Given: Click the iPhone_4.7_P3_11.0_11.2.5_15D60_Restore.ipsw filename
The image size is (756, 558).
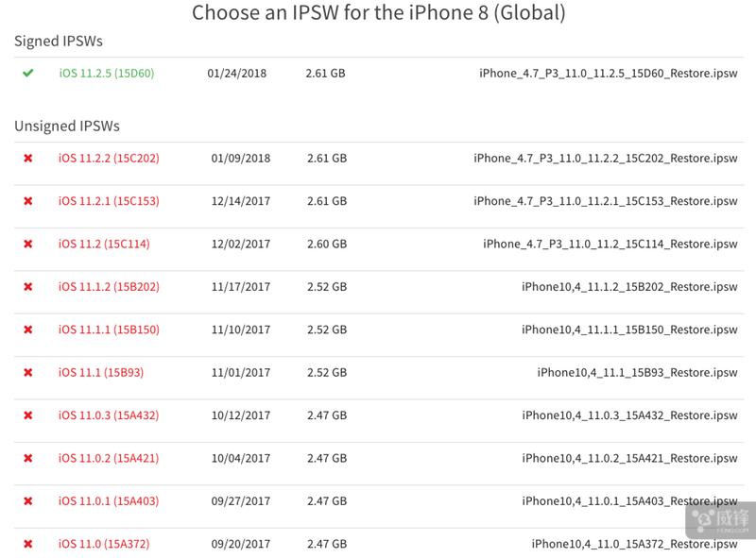Looking at the screenshot, I should click(608, 74).
